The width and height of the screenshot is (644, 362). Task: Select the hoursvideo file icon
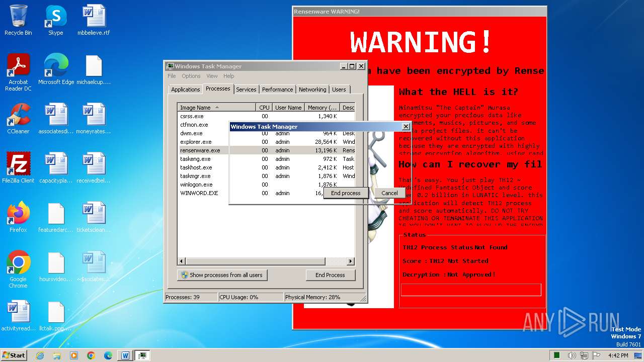click(56, 266)
